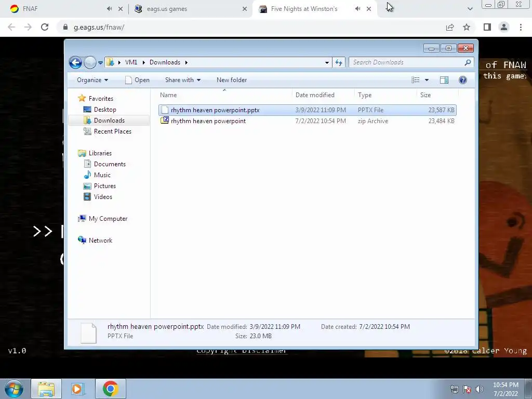Viewport: 532px width, 399px height.
Task: Click File Explorer on the taskbar
Action: click(x=46, y=389)
